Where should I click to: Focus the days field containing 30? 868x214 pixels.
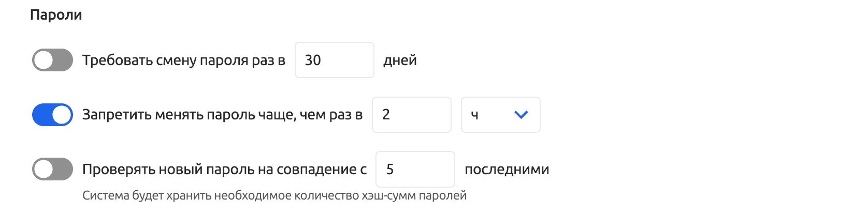334,60
